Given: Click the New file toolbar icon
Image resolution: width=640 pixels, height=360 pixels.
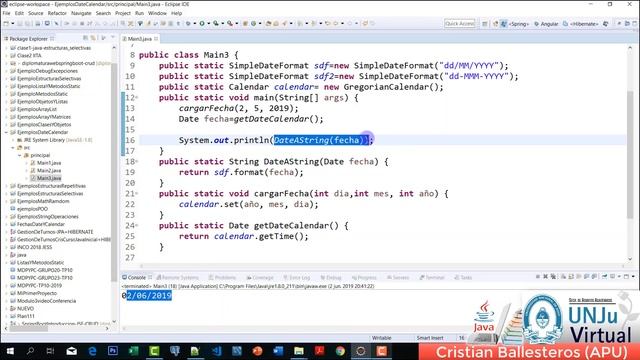Looking at the screenshot, I should pyautogui.click(x=6, y=24).
